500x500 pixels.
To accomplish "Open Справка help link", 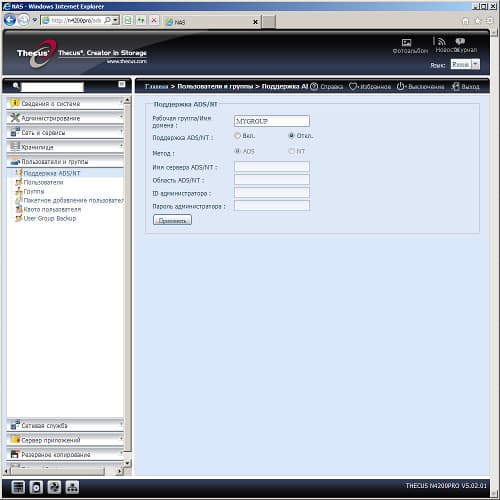I will tap(327, 87).
